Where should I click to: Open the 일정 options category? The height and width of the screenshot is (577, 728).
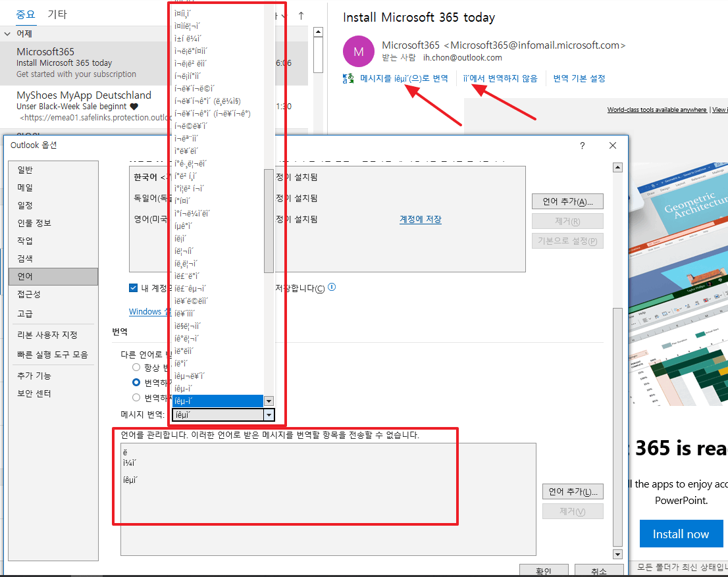(x=53, y=205)
